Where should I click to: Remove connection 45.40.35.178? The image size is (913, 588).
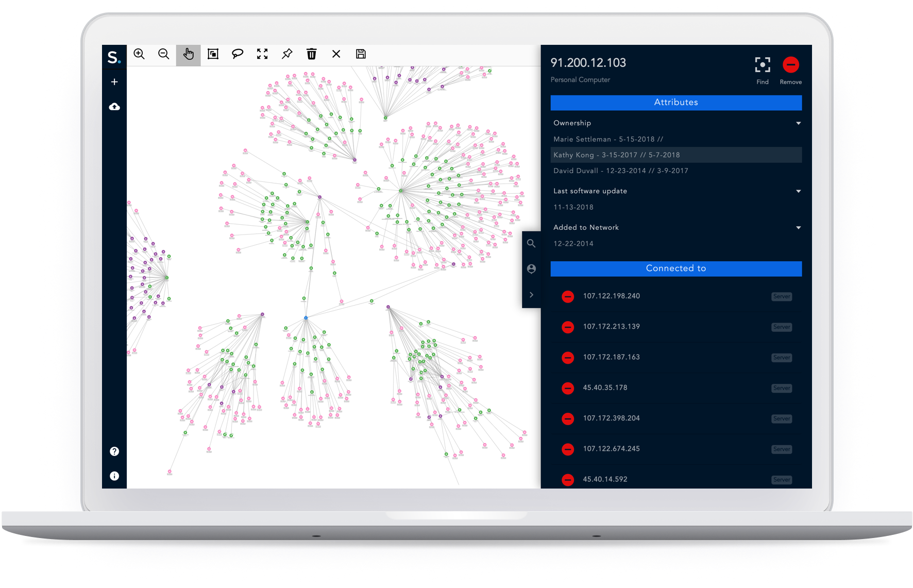pos(568,389)
